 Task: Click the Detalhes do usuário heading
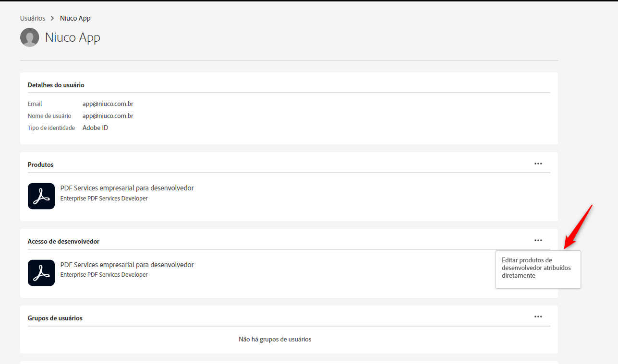coord(56,85)
